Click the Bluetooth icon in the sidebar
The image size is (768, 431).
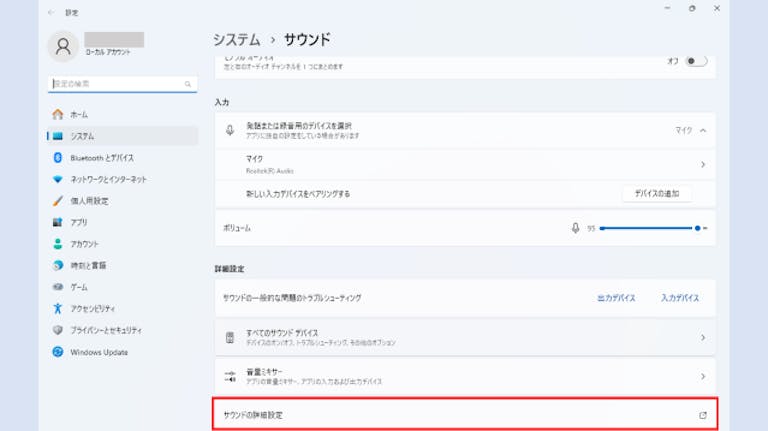tap(58, 158)
